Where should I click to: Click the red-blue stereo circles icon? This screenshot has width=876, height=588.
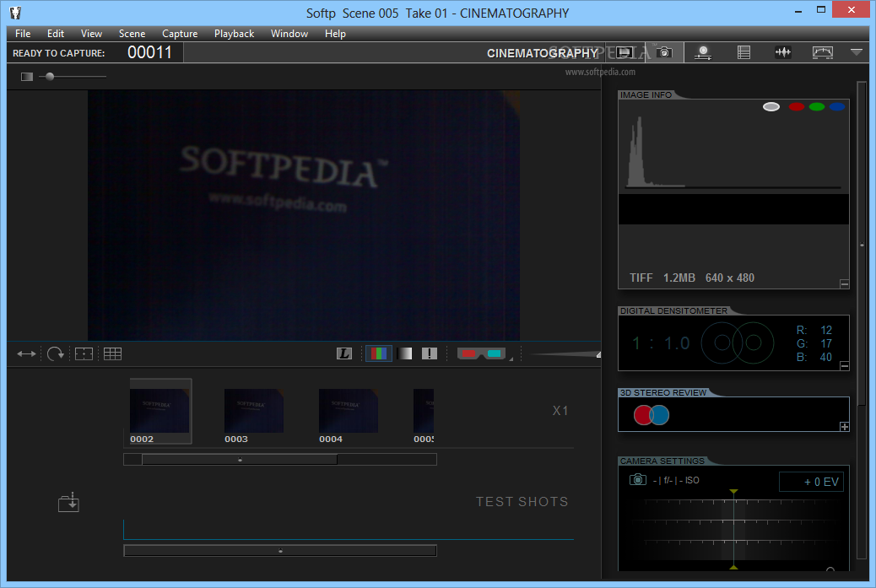(x=652, y=415)
